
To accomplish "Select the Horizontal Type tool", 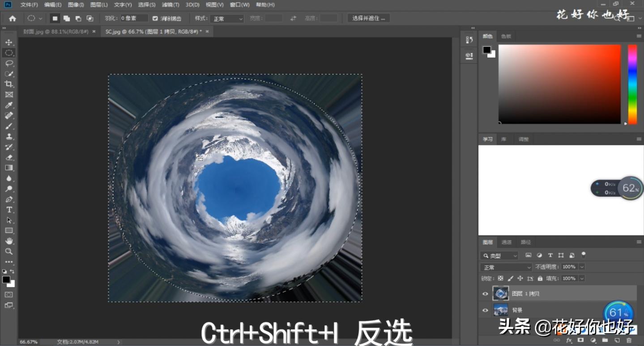I will click(9, 209).
